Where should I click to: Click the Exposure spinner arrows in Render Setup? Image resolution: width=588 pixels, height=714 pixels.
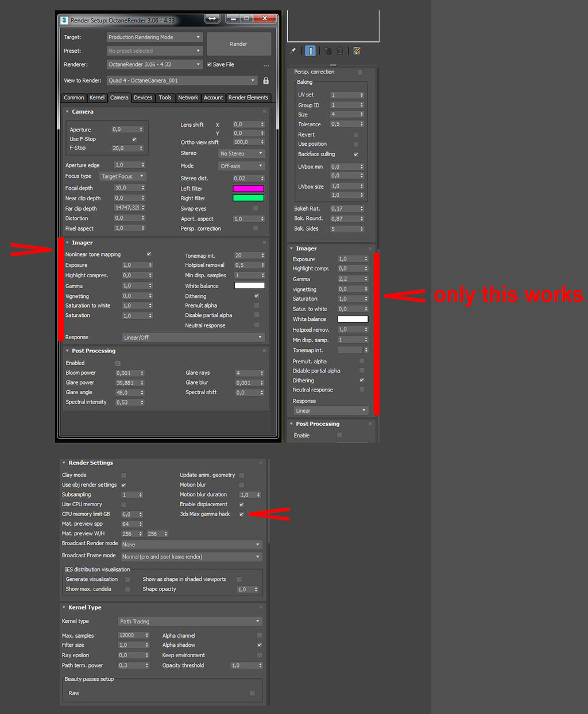150,265
